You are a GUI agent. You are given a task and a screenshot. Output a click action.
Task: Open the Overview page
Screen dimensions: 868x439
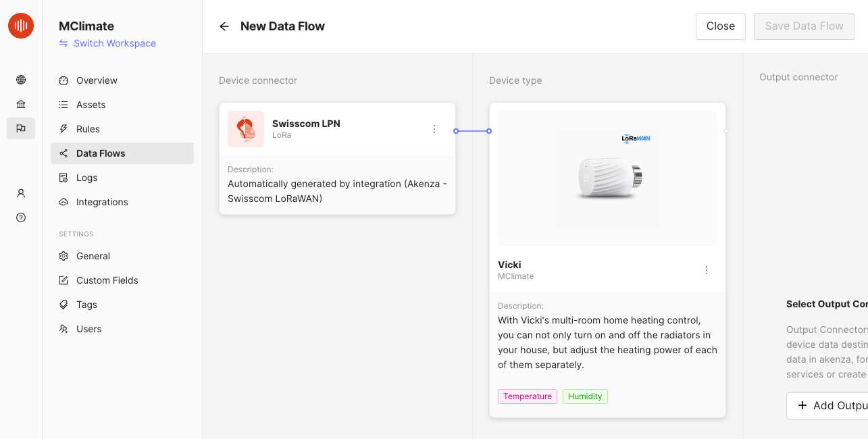122,80
